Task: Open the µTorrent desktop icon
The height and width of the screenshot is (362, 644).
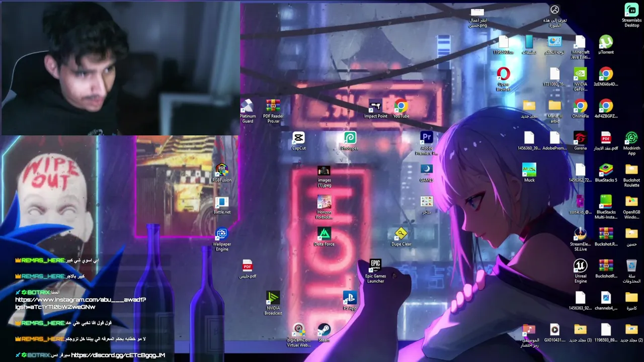Action: click(x=606, y=45)
